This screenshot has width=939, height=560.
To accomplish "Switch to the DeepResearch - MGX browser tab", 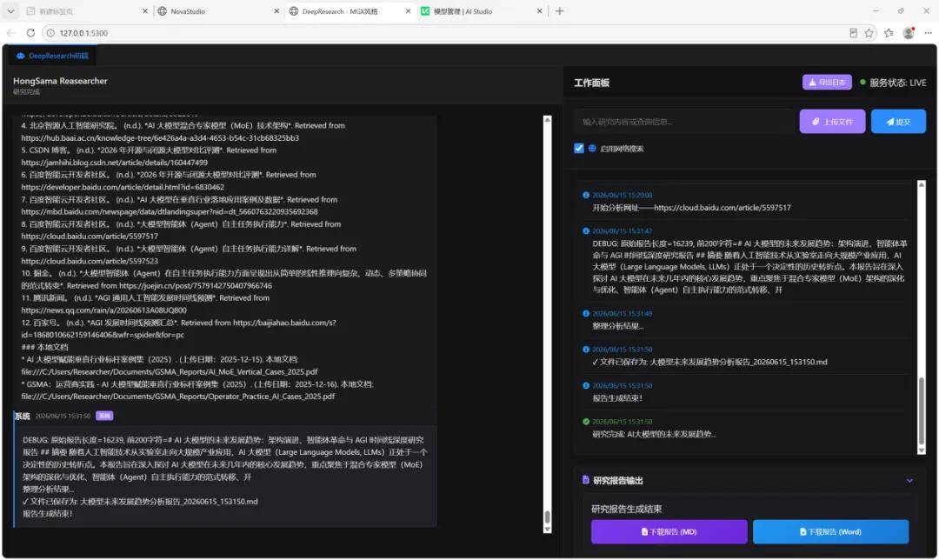I will pyautogui.click(x=350, y=10).
